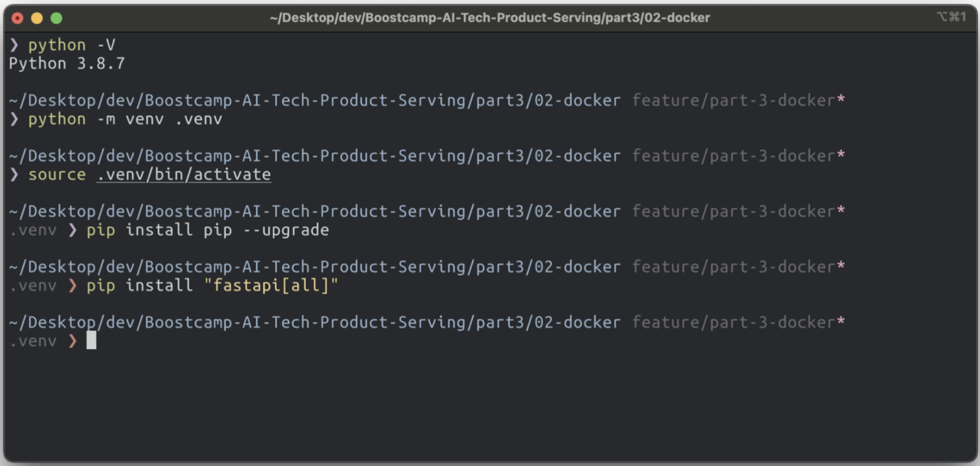Click the -V flag after python
980x466 pixels.
[106, 45]
